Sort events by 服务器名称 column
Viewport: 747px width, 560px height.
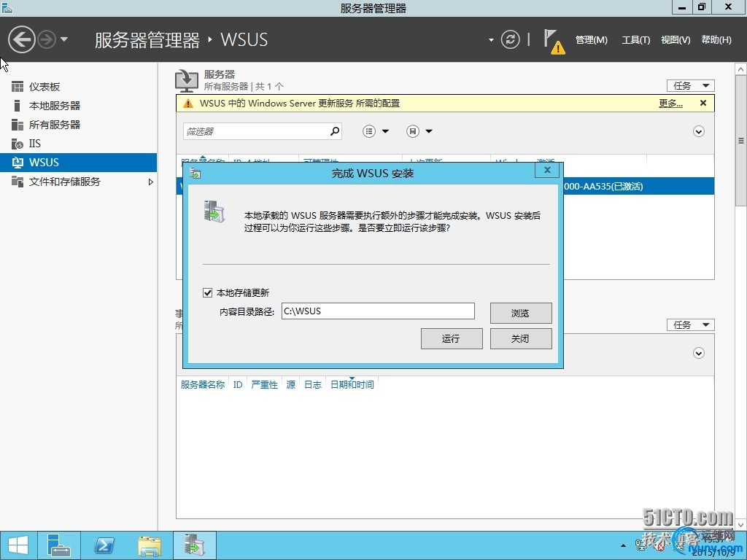coord(203,385)
